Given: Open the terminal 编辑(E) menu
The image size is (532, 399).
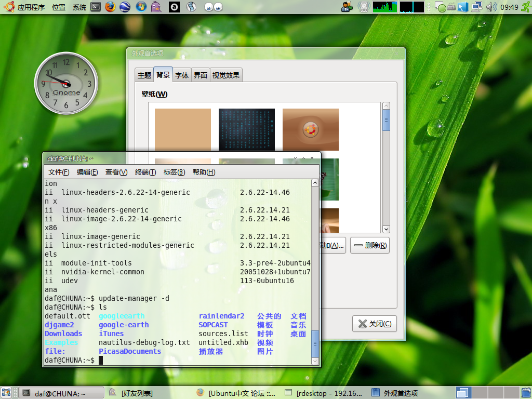Looking at the screenshot, I should click(87, 172).
